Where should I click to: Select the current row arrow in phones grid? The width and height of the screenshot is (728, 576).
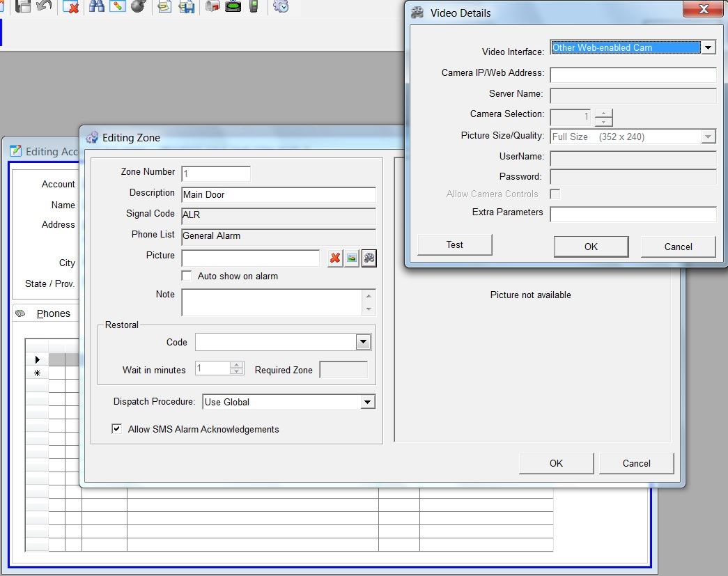[37, 359]
